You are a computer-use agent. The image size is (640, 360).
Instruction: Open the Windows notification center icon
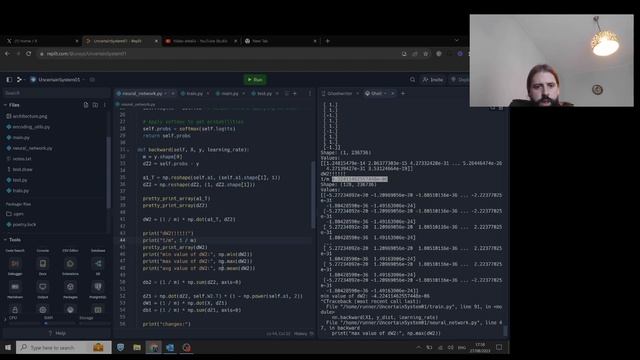tap(499, 347)
